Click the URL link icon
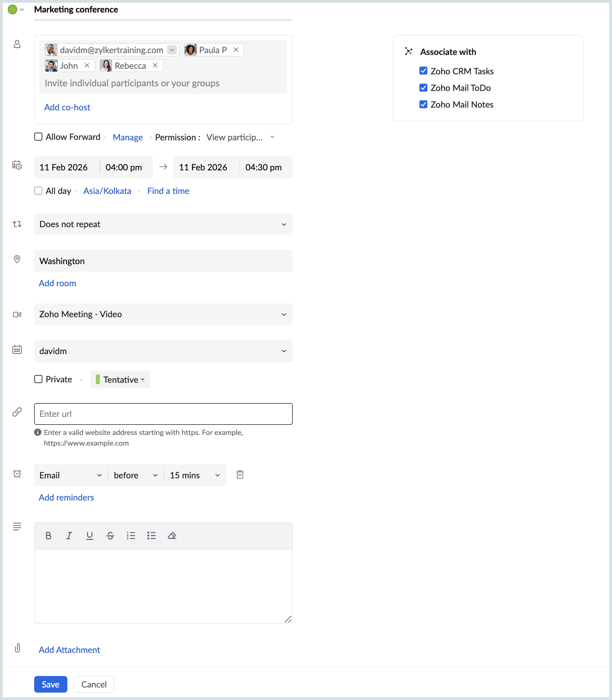The width and height of the screenshot is (612, 700). coord(17,412)
